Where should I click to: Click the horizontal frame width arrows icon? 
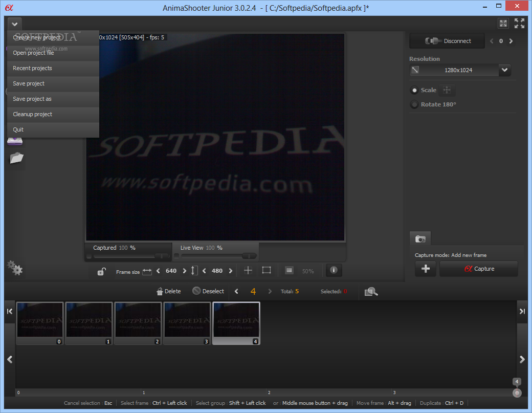click(147, 271)
